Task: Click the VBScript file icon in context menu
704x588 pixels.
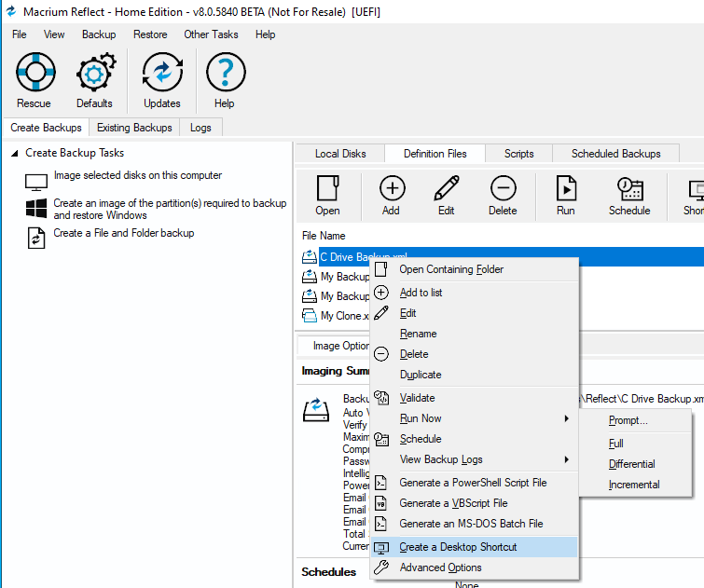Action: pos(380,503)
